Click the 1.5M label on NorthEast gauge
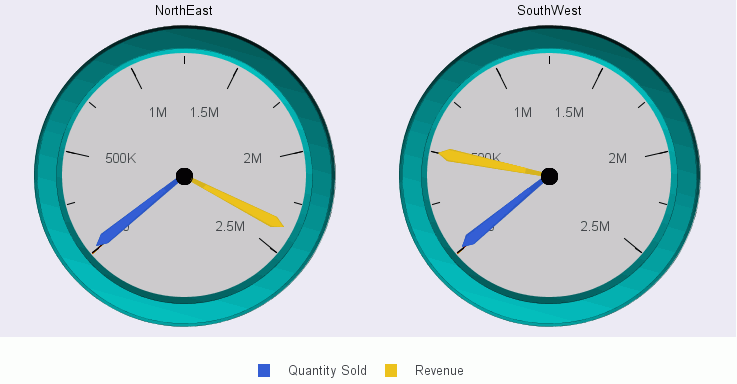Image resolution: width=737 pixels, height=384 pixels. point(204,113)
